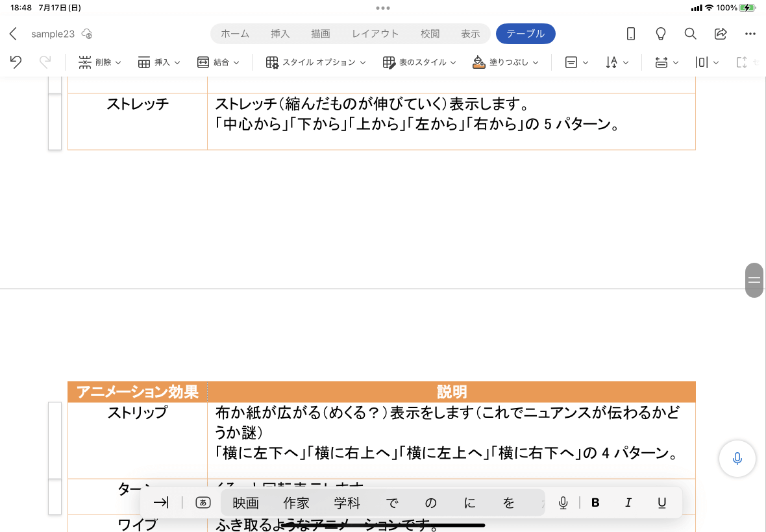Insert suggestion に
Screen dimensions: 766x532
[x=469, y=503]
